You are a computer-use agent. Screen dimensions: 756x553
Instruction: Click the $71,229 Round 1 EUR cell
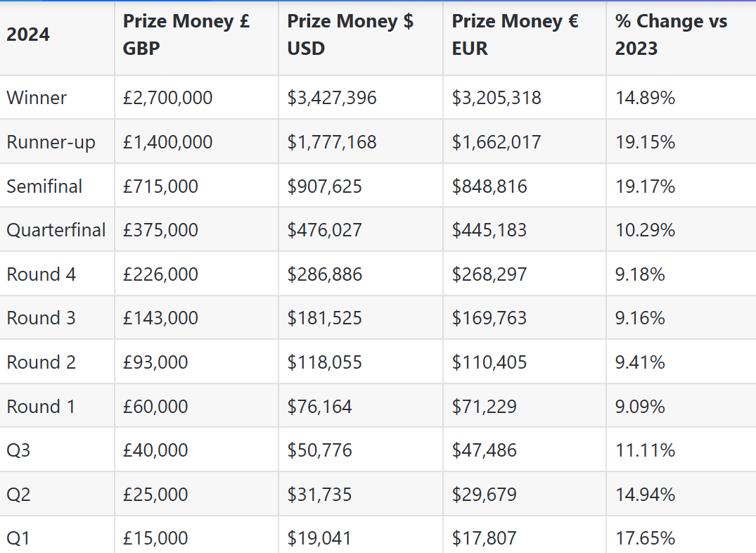click(484, 407)
